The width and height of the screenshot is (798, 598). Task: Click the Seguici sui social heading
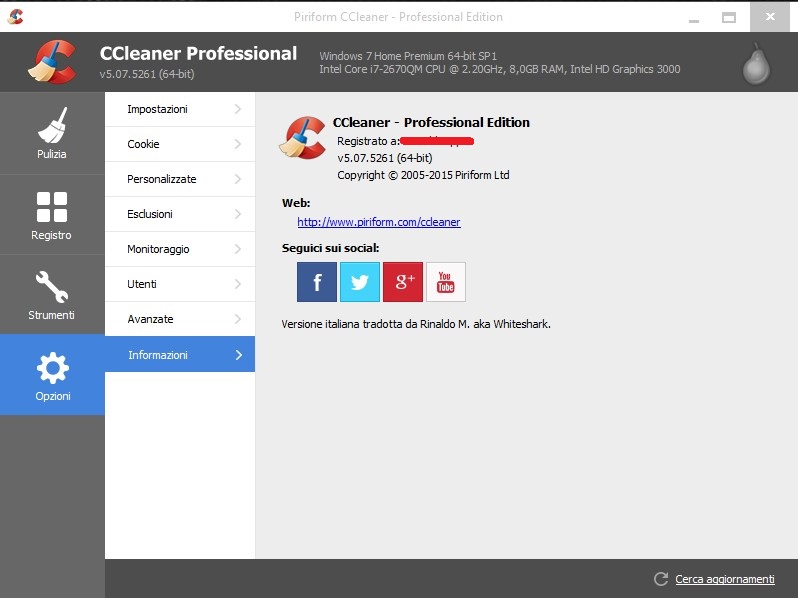click(330, 248)
